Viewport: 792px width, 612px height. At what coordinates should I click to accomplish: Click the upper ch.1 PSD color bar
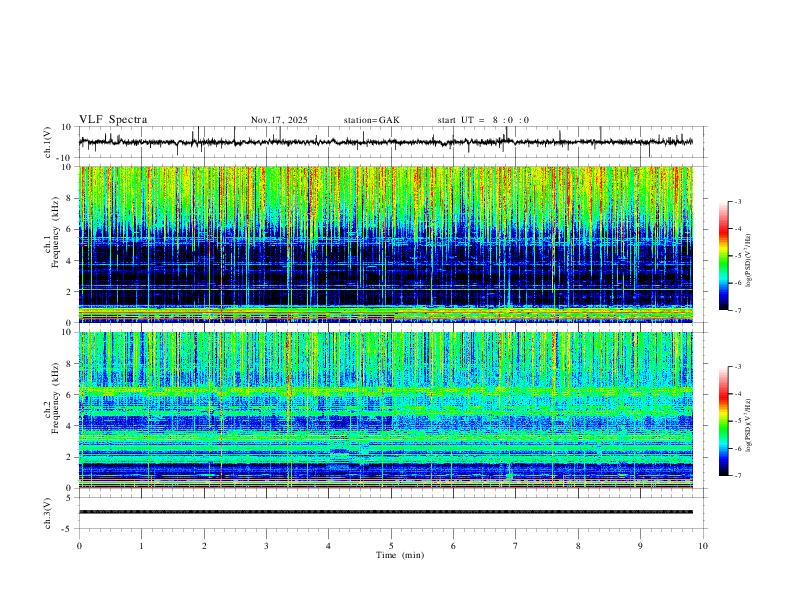723,256
